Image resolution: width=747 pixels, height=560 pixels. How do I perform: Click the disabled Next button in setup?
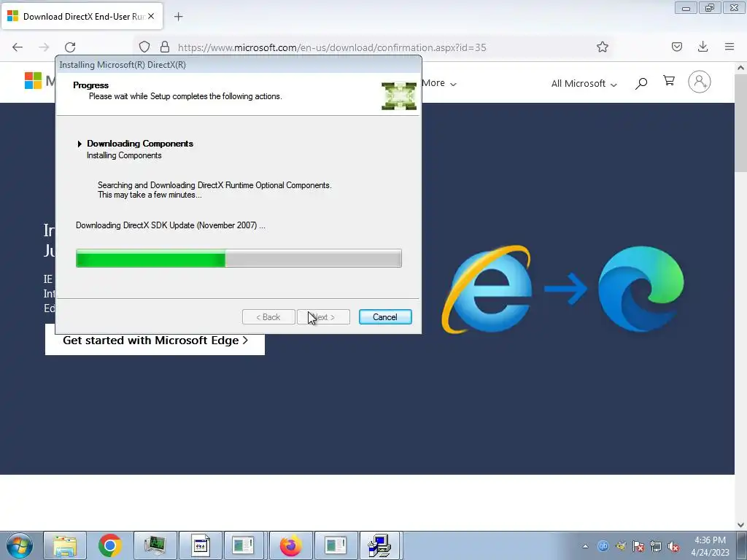tap(323, 317)
